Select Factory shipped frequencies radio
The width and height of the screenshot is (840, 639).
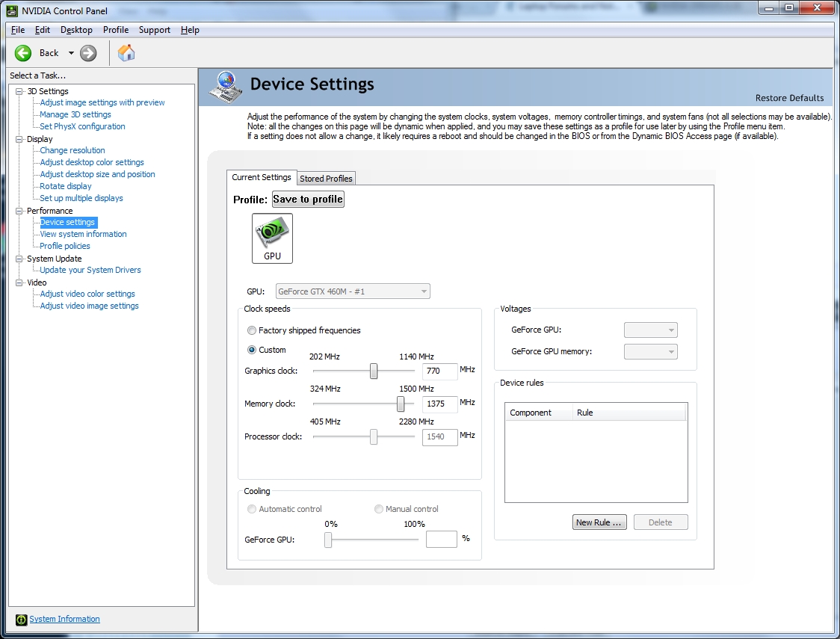click(251, 330)
